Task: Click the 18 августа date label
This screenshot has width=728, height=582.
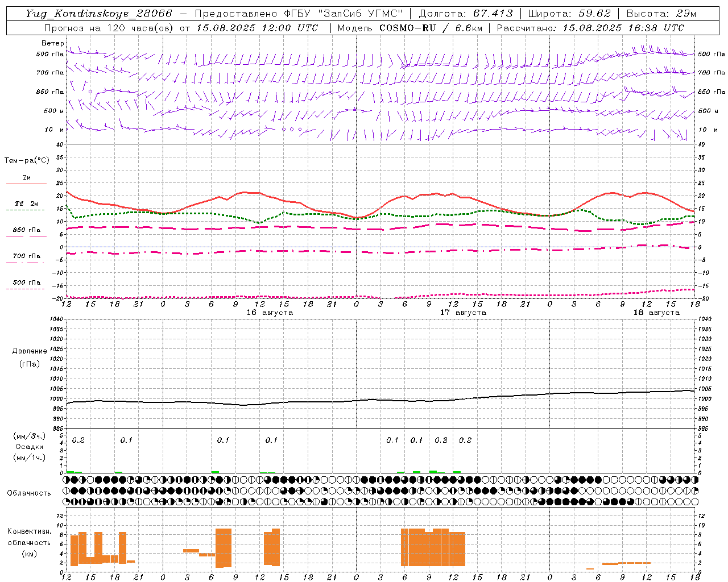Action: point(656,313)
